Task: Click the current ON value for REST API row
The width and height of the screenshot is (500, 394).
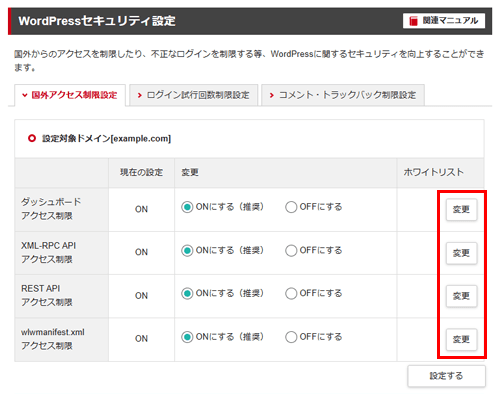Action: click(141, 296)
